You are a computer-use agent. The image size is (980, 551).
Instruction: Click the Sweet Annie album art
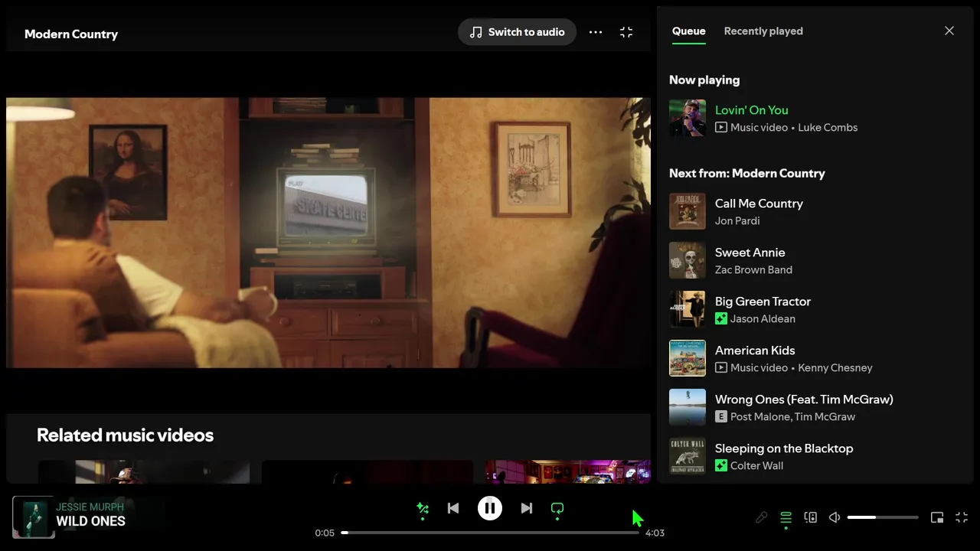(x=688, y=260)
